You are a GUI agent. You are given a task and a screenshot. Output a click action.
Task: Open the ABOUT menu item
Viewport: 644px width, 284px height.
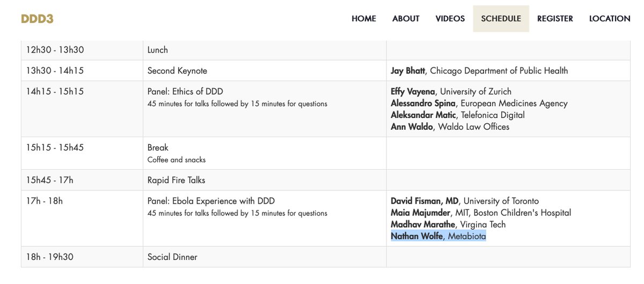(406, 19)
